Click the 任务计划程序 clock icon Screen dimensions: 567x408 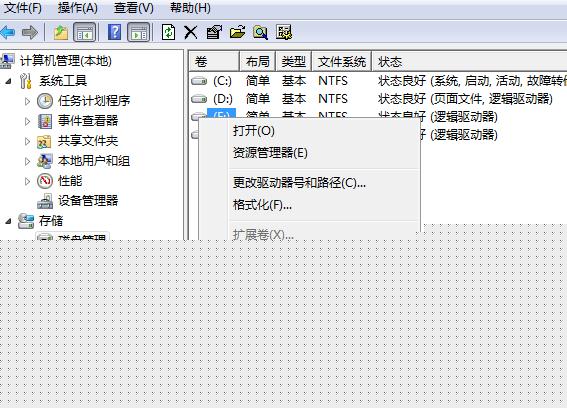[x=45, y=101]
